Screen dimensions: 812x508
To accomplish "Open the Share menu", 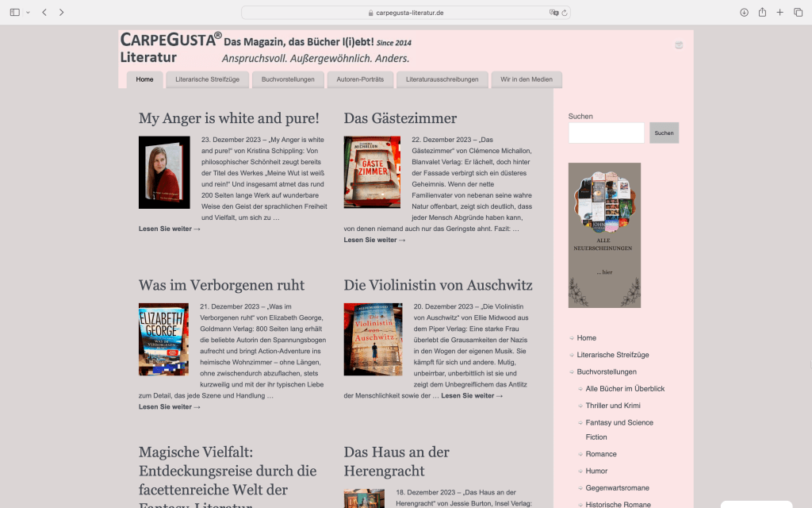I will click(762, 12).
